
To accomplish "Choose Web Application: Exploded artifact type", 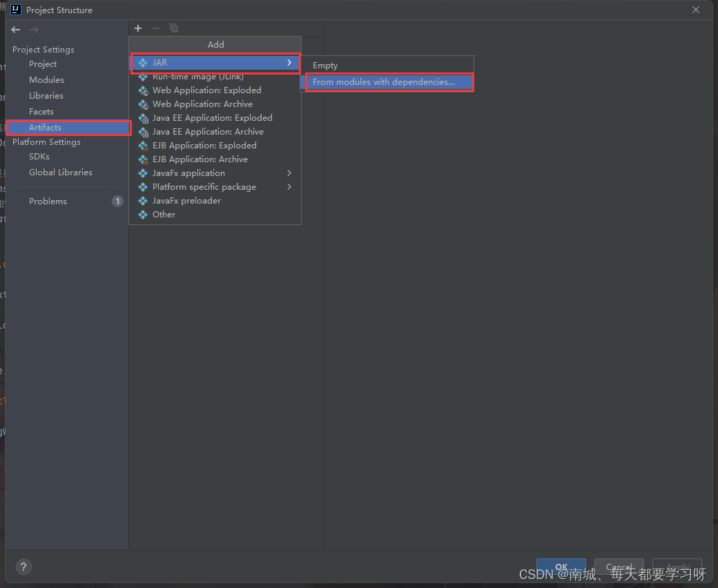I will coord(206,90).
